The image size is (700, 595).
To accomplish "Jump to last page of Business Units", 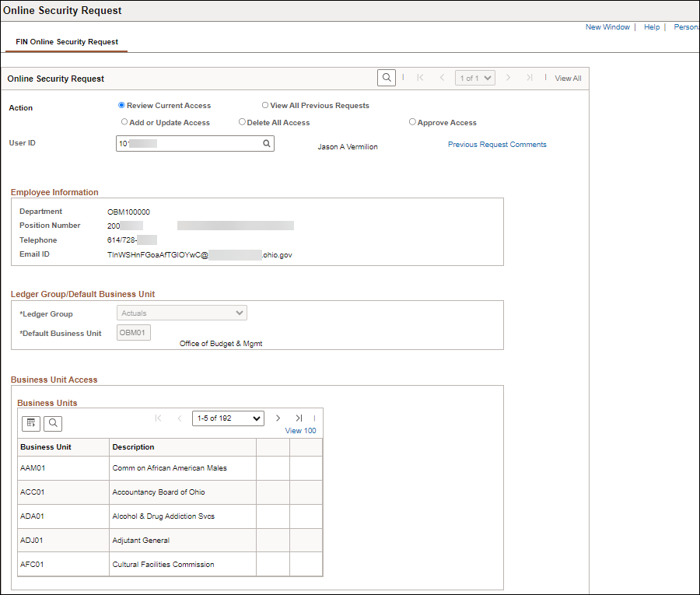I will (299, 418).
